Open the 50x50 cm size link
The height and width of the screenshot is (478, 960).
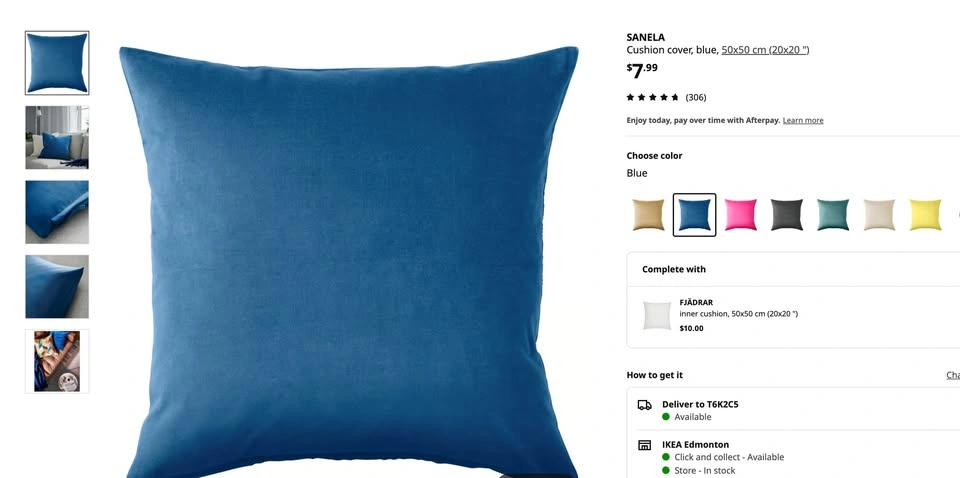[765, 50]
